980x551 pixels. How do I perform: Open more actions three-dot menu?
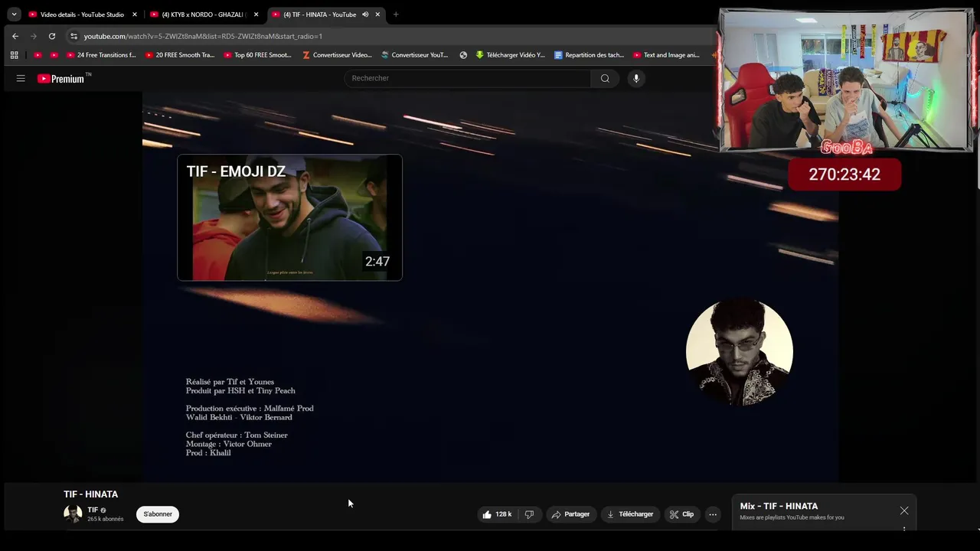click(713, 514)
